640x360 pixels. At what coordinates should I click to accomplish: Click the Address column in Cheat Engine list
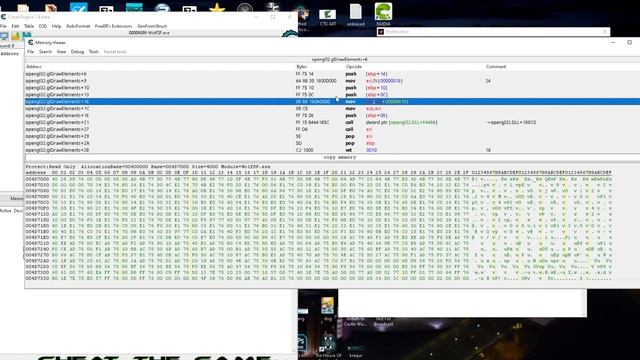(x=9, y=54)
